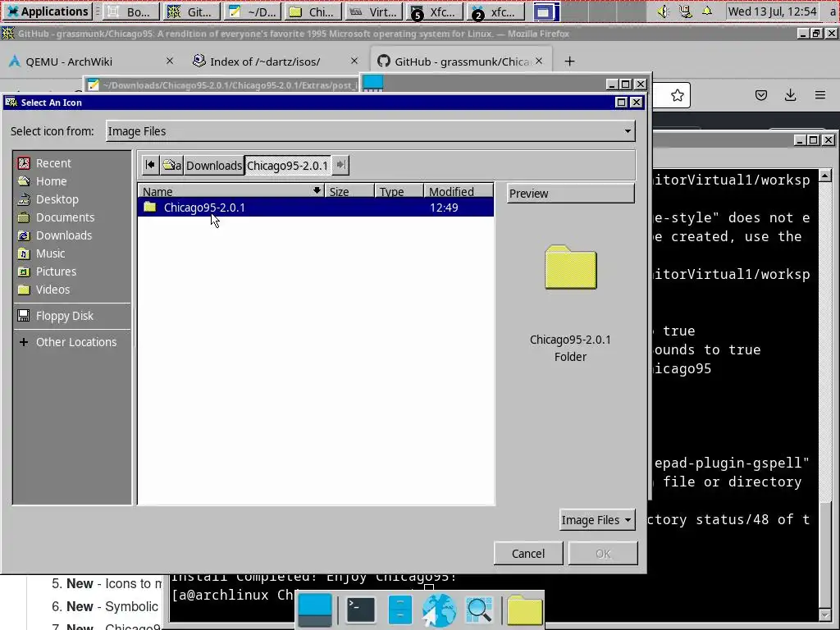Open the Pocket save icon in Firefox
The image size is (840, 630).
coord(760,95)
